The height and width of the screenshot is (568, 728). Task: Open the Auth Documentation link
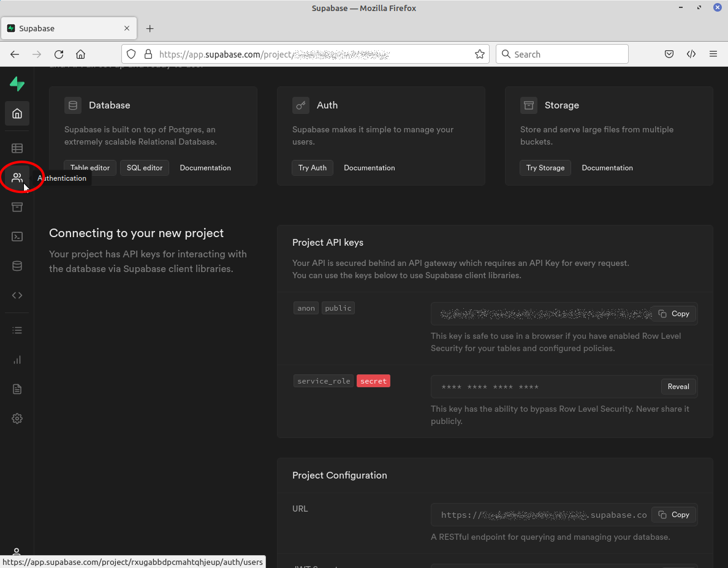click(x=369, y=168)
